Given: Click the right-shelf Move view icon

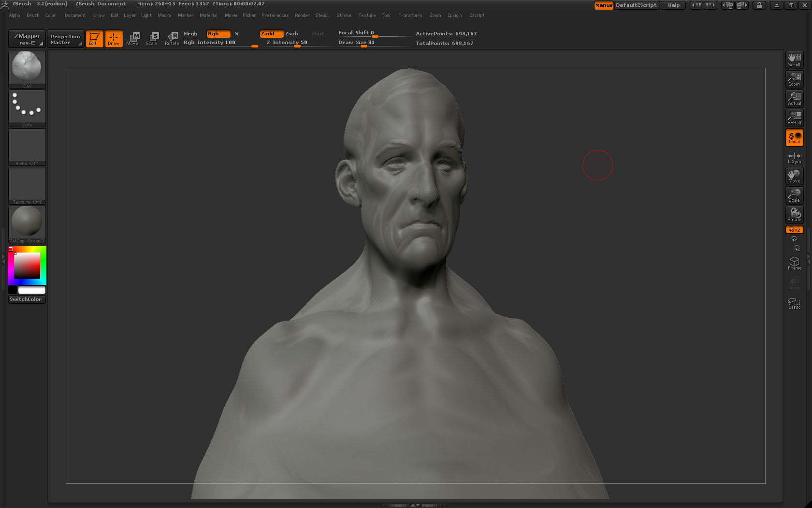Looking at the screenshot, I should pos(794,176).
